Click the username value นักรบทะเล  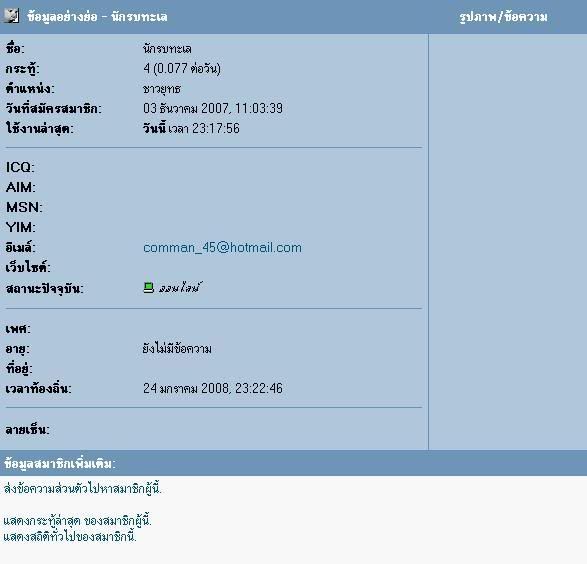click(x=167, y=49)
